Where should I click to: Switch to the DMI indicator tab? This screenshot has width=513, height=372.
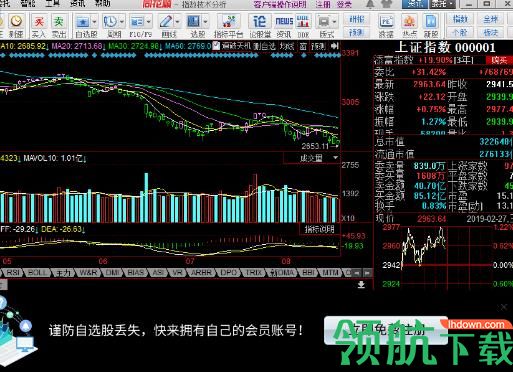(x=113, y=273)
